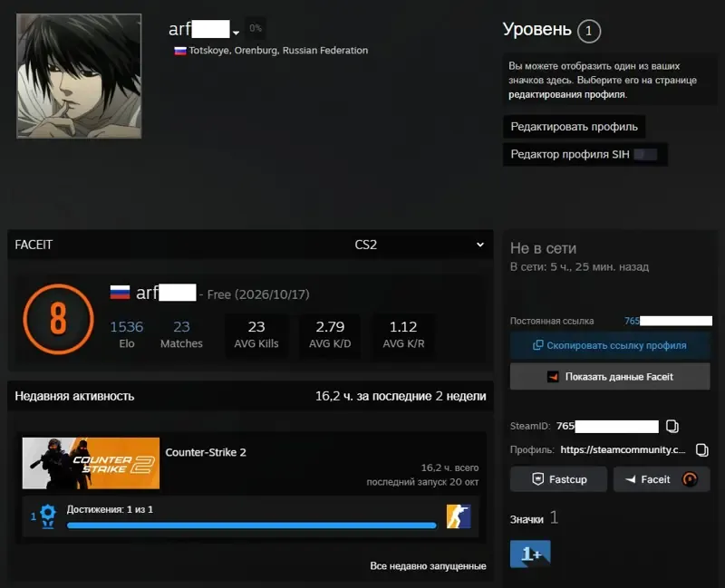Click Скопировать ссылку профиля button

[x=610, y=345]
